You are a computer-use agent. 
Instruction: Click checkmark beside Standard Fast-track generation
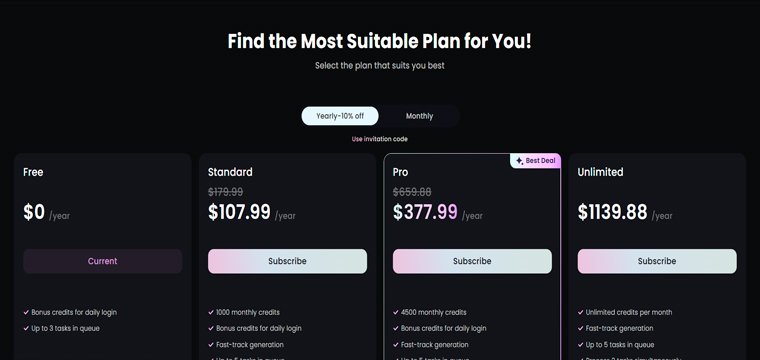tap(211, 345)
